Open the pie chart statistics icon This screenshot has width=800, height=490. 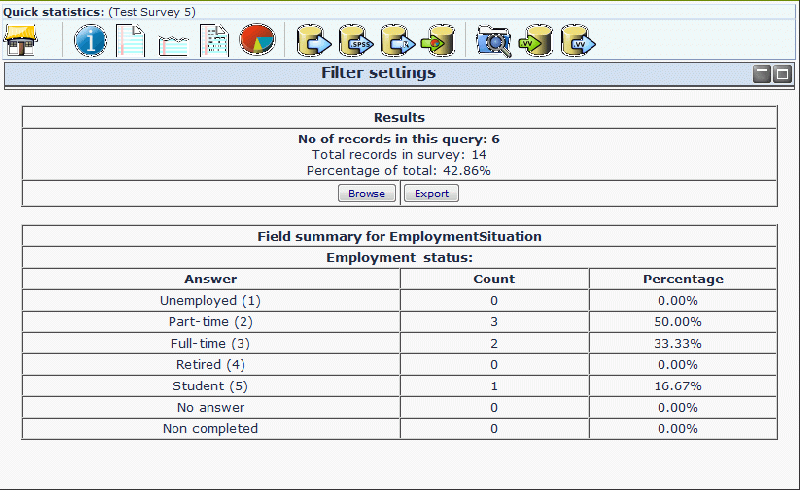[x=257, y=41]
